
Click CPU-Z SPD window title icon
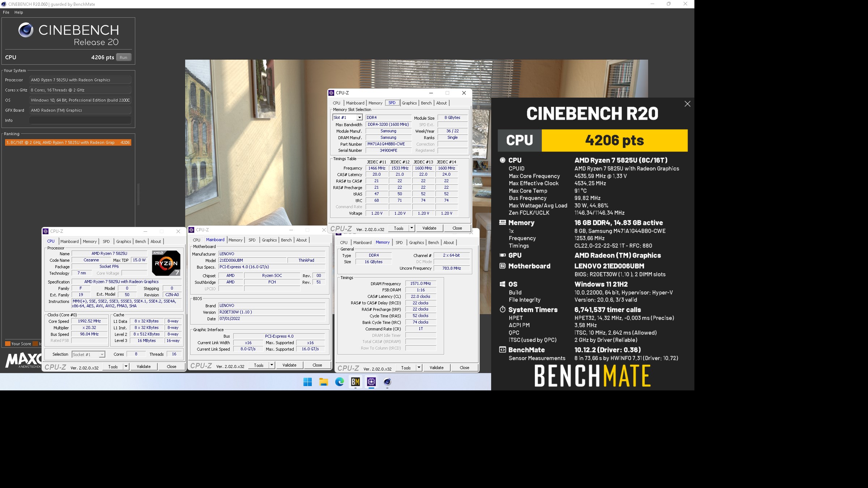coord(331,93)
